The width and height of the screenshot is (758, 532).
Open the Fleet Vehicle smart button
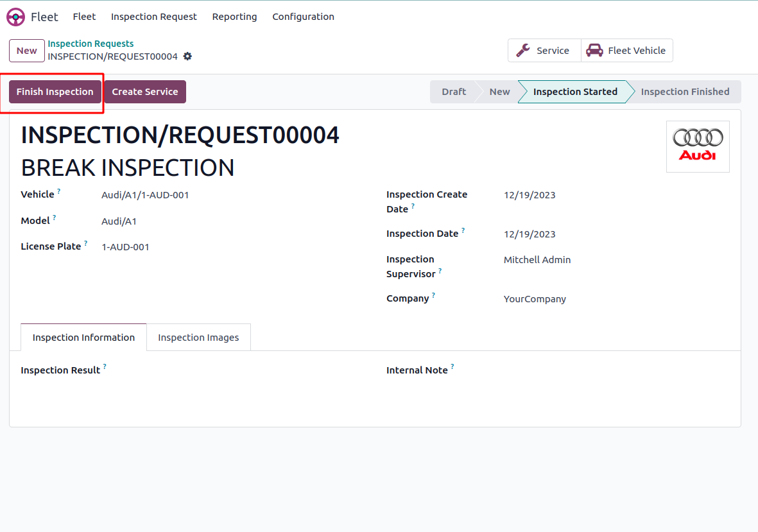pos(626,50)
